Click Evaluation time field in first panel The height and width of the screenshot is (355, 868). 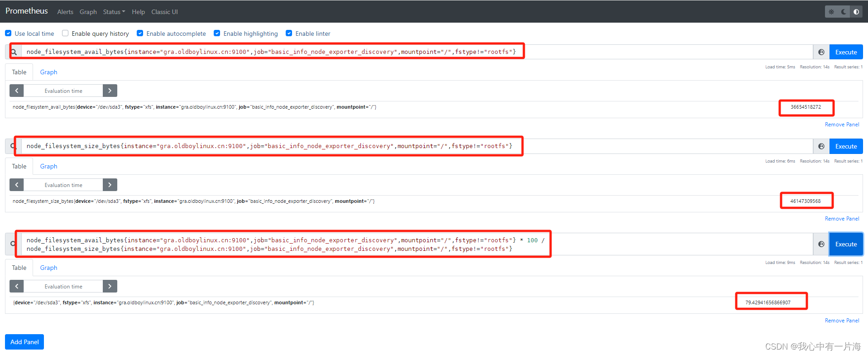coord(63,91)
